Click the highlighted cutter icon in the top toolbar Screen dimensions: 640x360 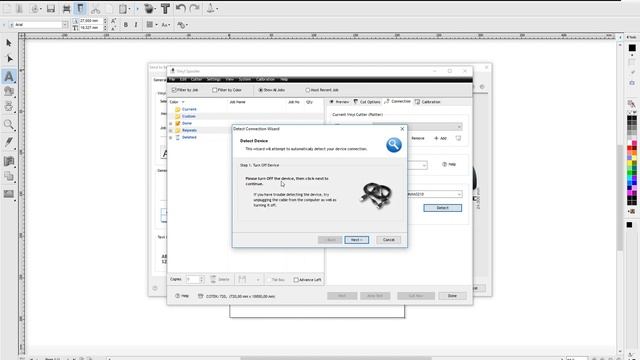coord(80,9)
